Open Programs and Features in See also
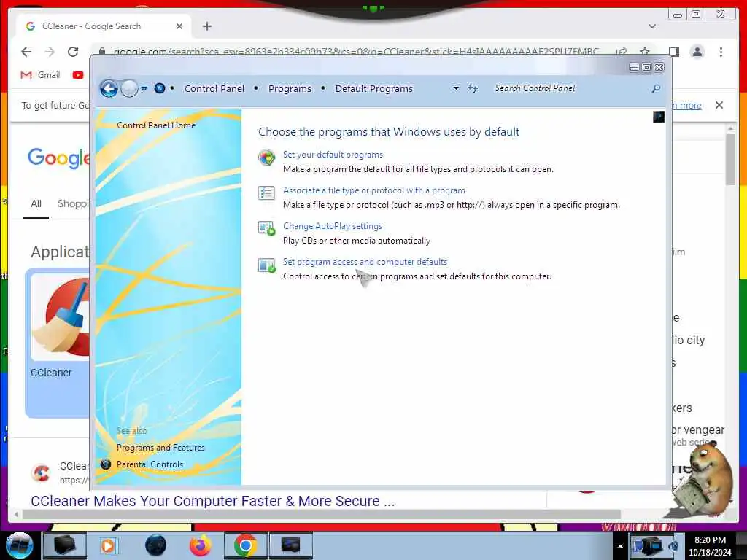The width and height of the screenshot is (747, 560). [160, 448]
